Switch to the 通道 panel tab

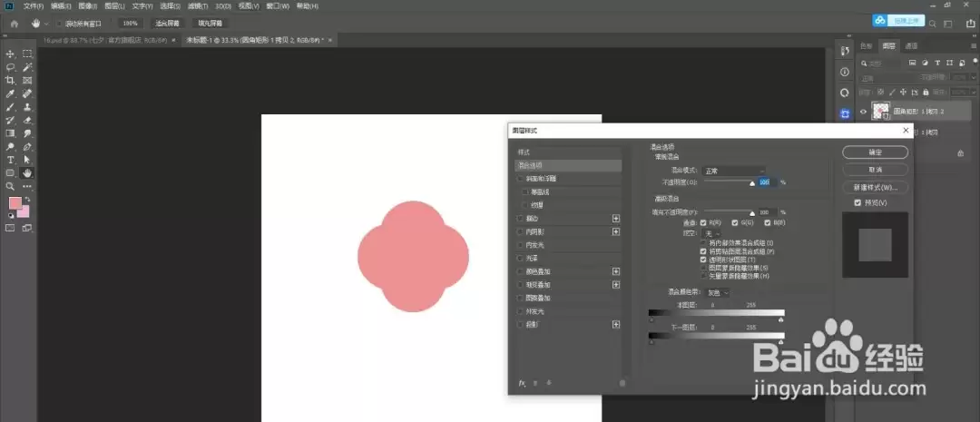(911, 45)
